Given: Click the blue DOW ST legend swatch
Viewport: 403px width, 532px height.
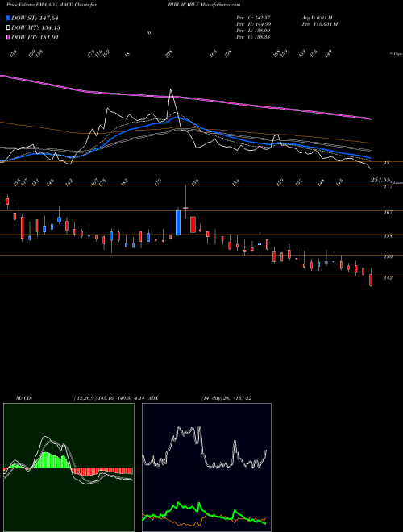Looking at the screenshot, I should [x=8, y=18].
